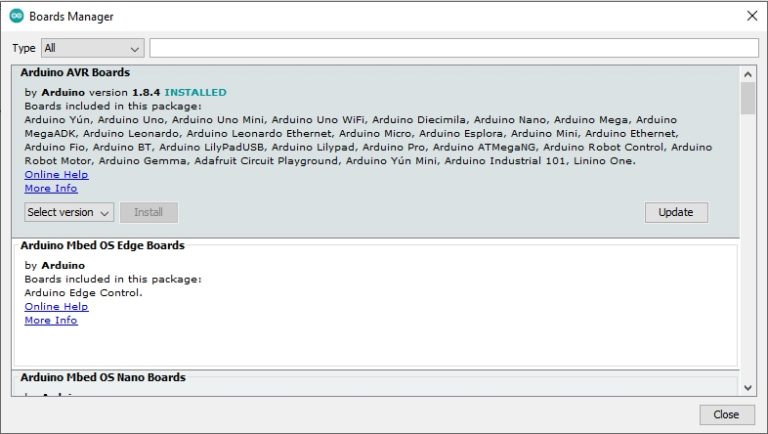The image size is (768, 434).
Task: Click the scrollbar up arrow
Action: click(748, 74)
